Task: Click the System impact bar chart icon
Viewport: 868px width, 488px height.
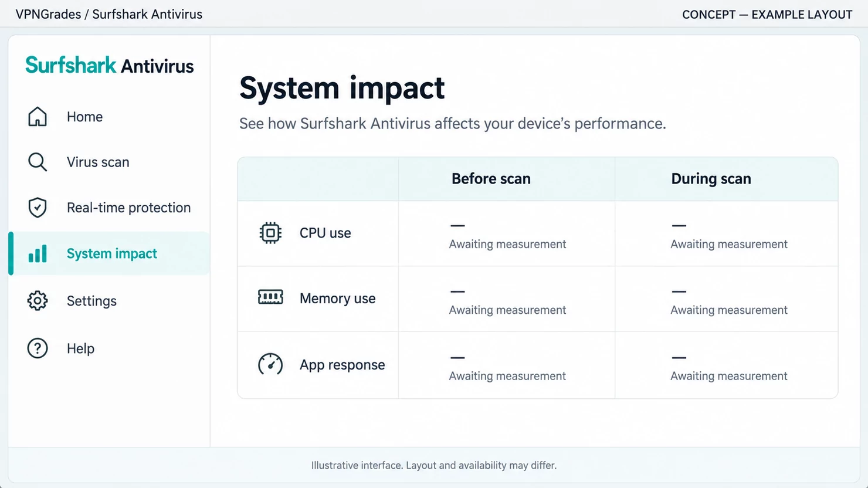Action: pos(38,254)
